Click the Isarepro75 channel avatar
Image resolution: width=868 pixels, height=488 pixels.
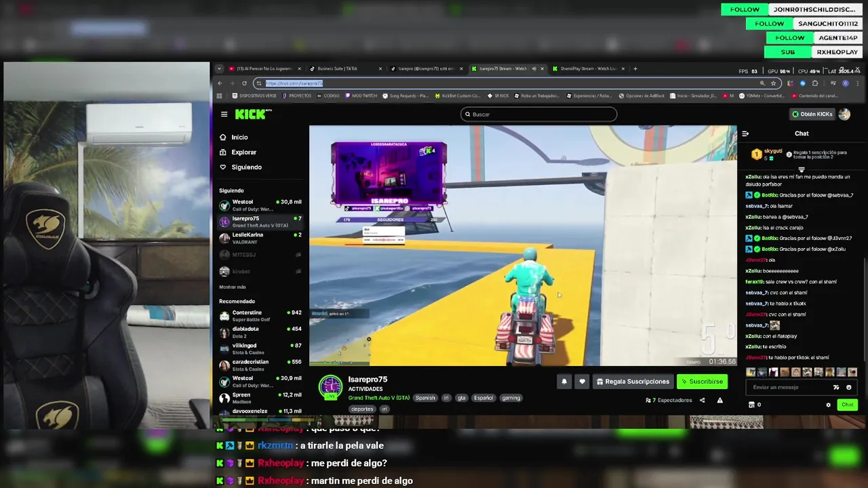(x=331, y=387)
